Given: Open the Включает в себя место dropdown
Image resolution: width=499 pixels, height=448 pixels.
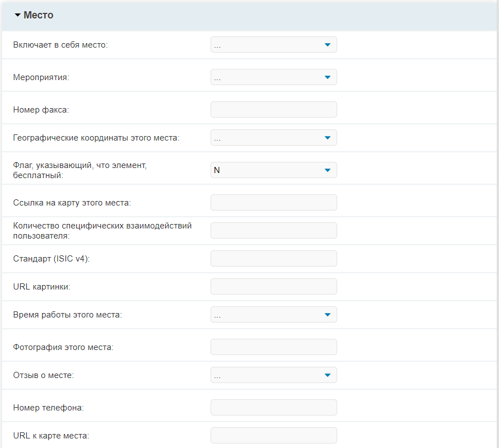Looking at the screenshot, I should pyautogui.click(x=274, y=45).
